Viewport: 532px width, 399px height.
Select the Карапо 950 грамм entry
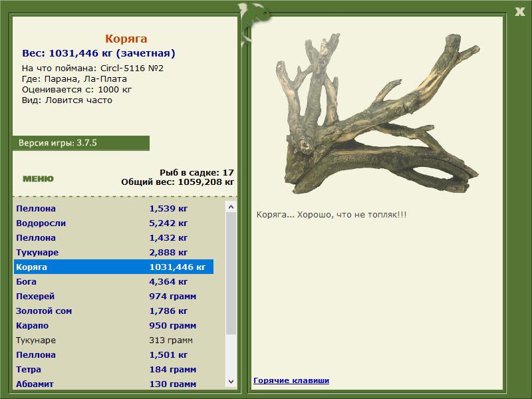click(114, 325)
